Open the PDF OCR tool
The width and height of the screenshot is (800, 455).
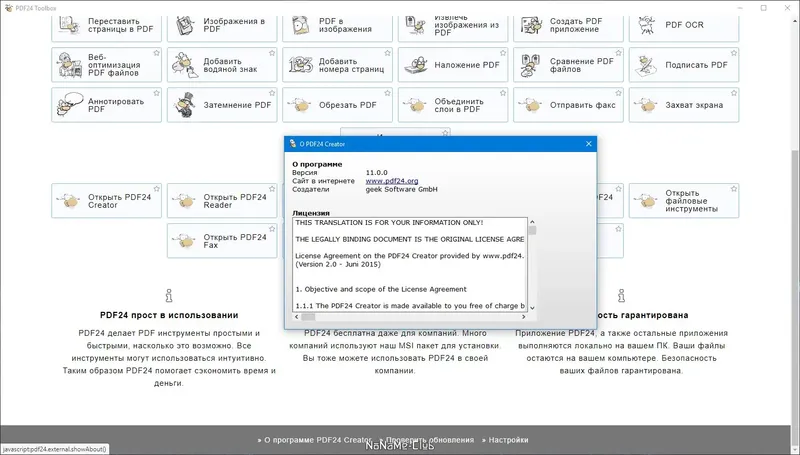pos(684,28)
